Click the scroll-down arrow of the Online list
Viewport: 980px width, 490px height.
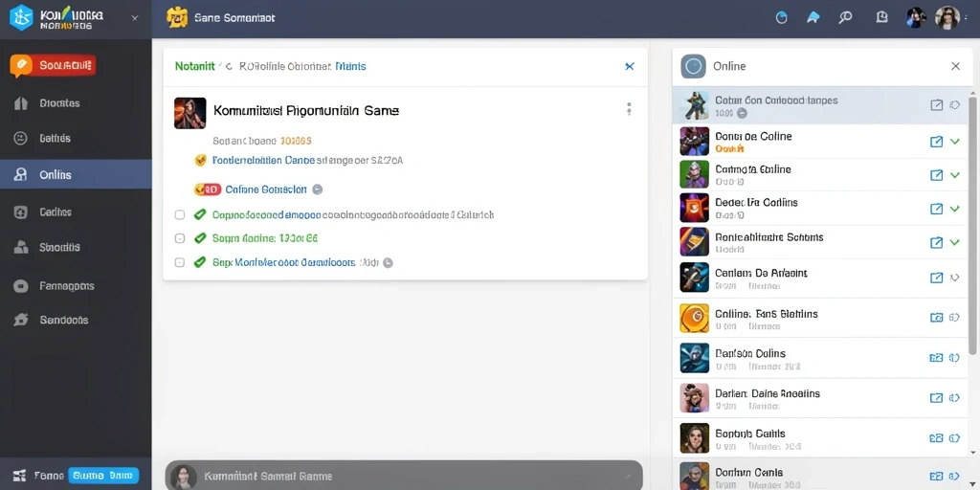point(972,453)
